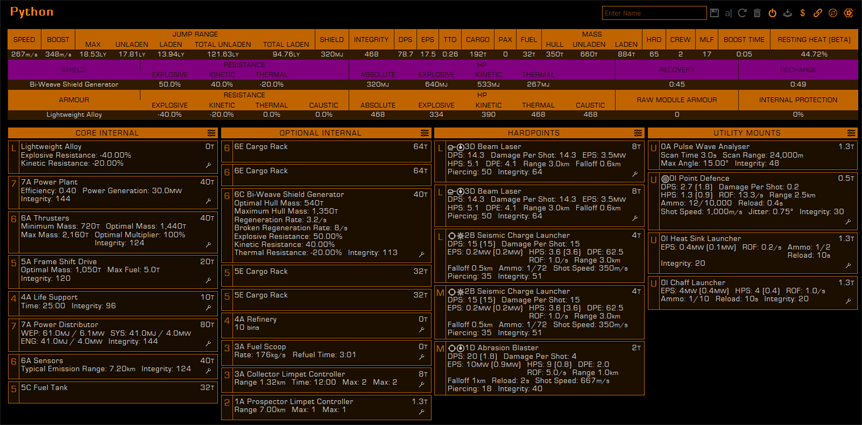Select the 0A Pulse Wave Analyser utility
The image size is (862, 425).
(x=753, y=155)
